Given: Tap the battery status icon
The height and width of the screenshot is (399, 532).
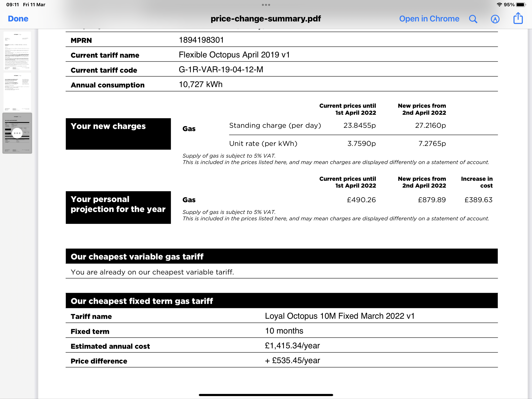Looking at the screenshot, I should [x=521, y=4].
